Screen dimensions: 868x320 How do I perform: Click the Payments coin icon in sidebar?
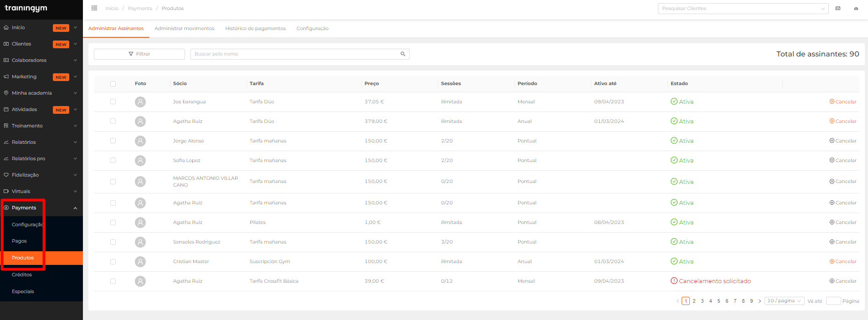(x=6, y=208)
